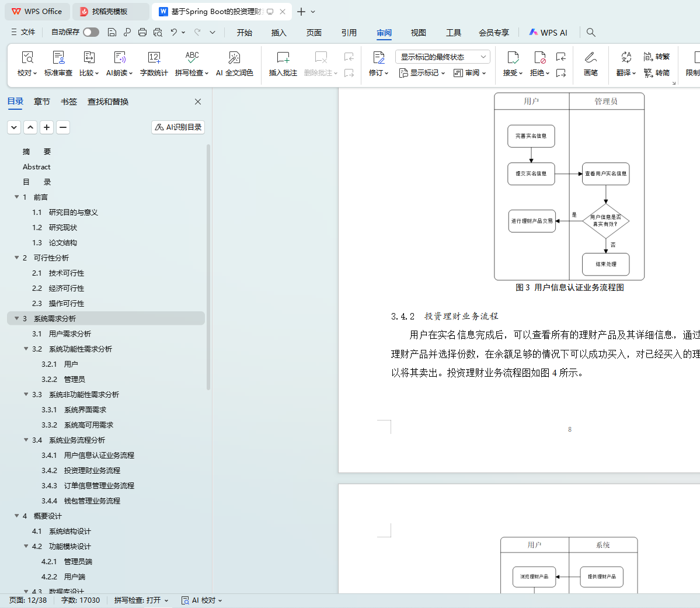Image resolution: width=700 pixels, height=608 pixels.
Task: Jump to 3.4.2 投资理财业务流程 heading
Action: click(92, 470)
